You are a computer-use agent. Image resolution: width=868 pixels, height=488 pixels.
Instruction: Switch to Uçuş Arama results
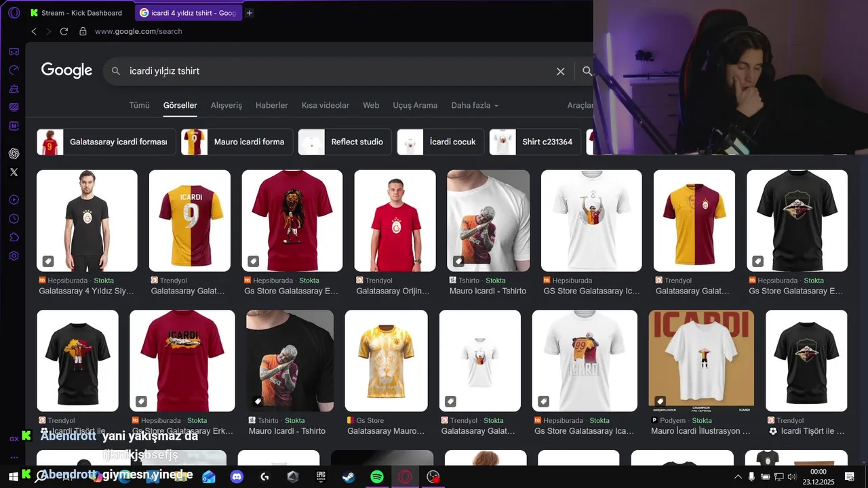(415, 105)
